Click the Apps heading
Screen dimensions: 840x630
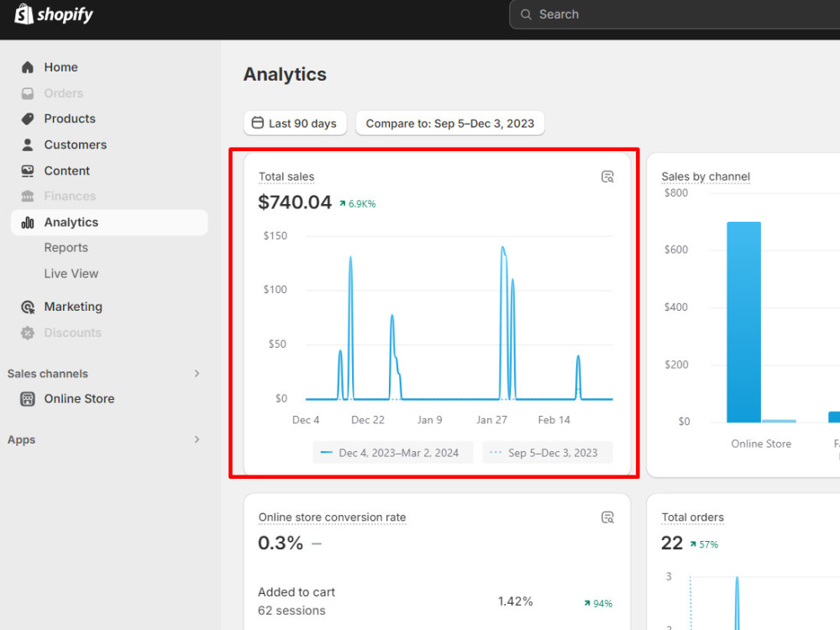tap(22, 440)
